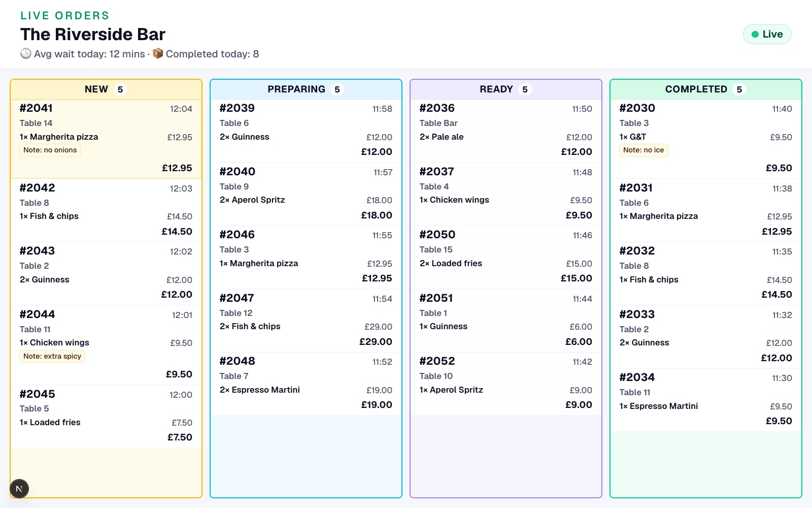Click 'Completed today: 8' text
The image size is (812, 508).
[213, 54]
